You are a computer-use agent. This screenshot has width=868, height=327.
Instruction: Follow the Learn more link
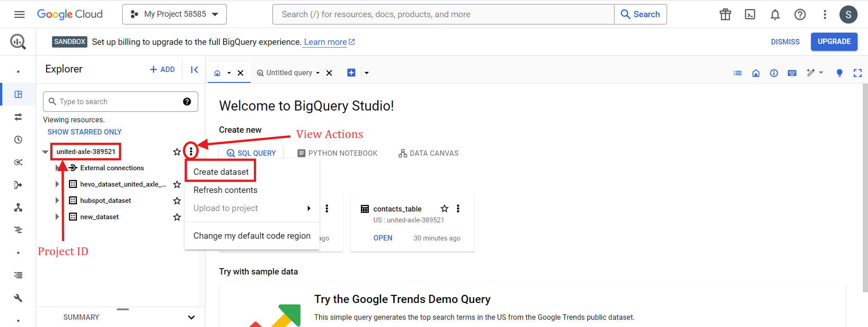coord(329,42)
